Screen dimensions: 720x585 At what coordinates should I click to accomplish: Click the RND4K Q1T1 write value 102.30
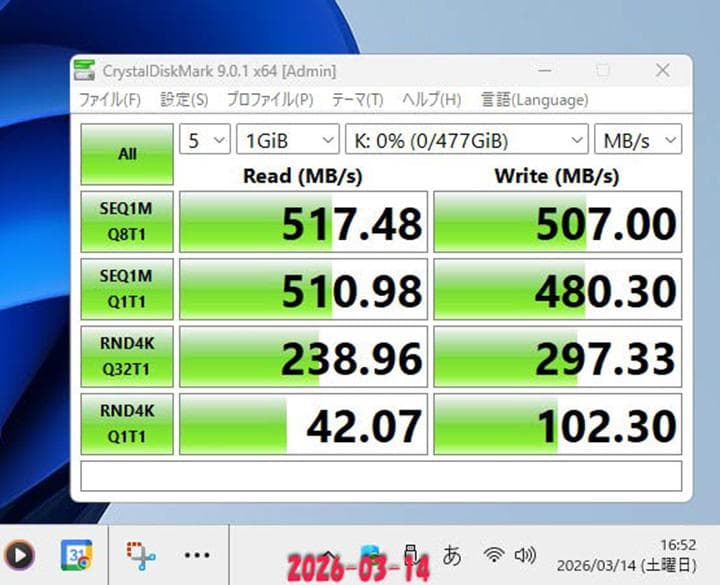click(x=558, y=424)
